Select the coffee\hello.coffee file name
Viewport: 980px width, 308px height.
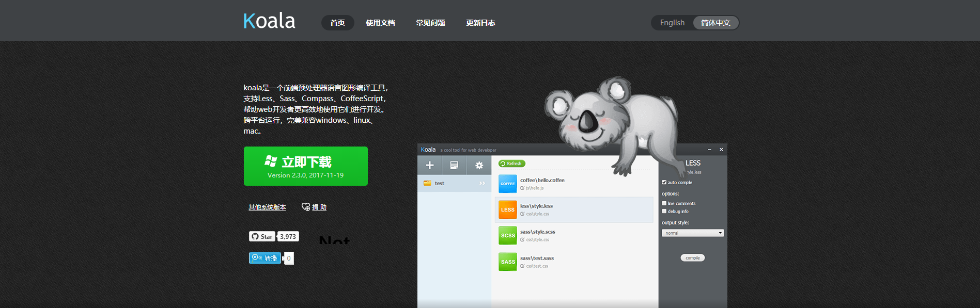542,180
